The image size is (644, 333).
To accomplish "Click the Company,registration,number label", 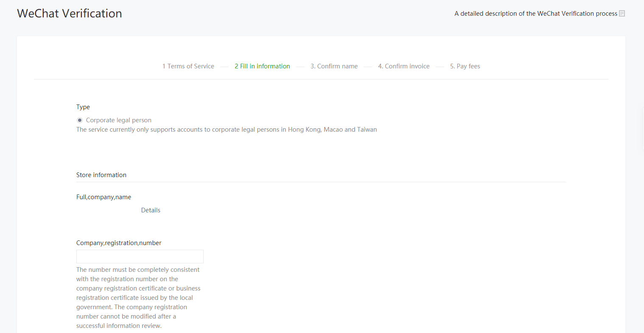I will pyautogui.click(x=119, y=243).
